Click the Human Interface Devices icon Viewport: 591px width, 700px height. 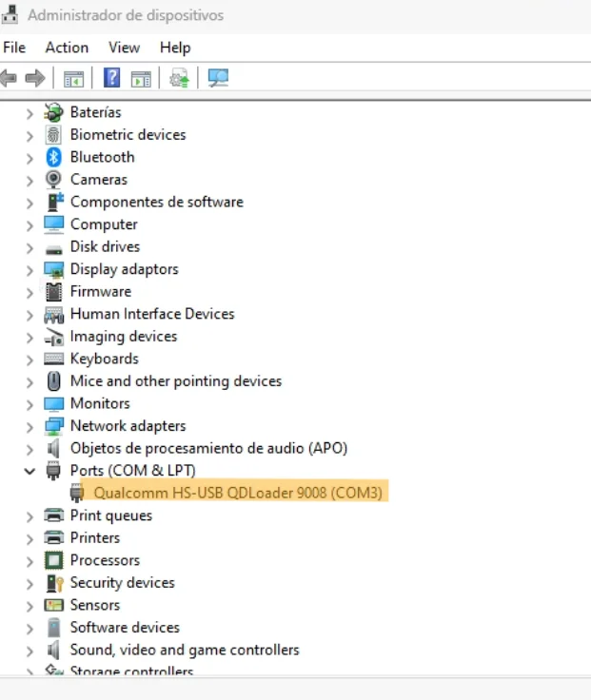(x=53, y=314)
